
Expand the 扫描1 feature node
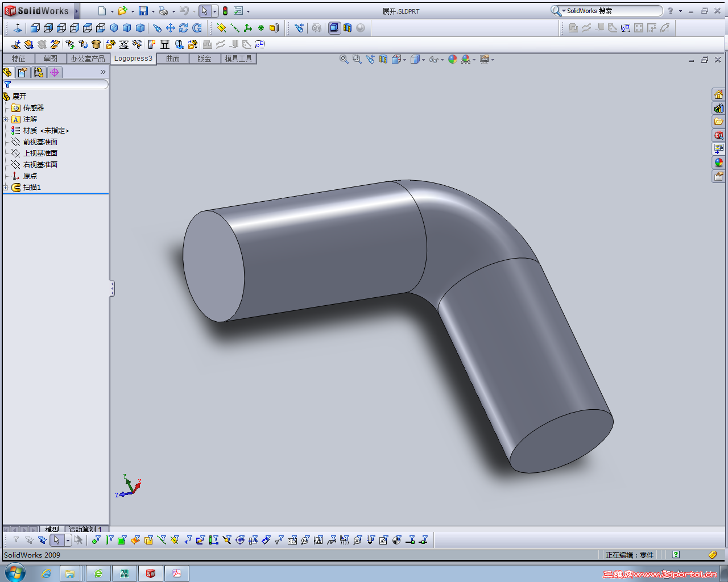[x=6, y=188]
